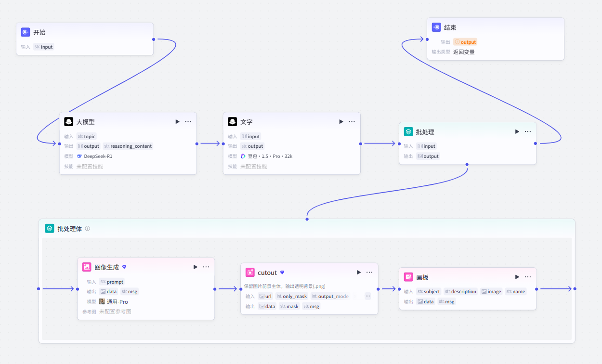Run the 文字 node with play icon

tap(341, 122)
